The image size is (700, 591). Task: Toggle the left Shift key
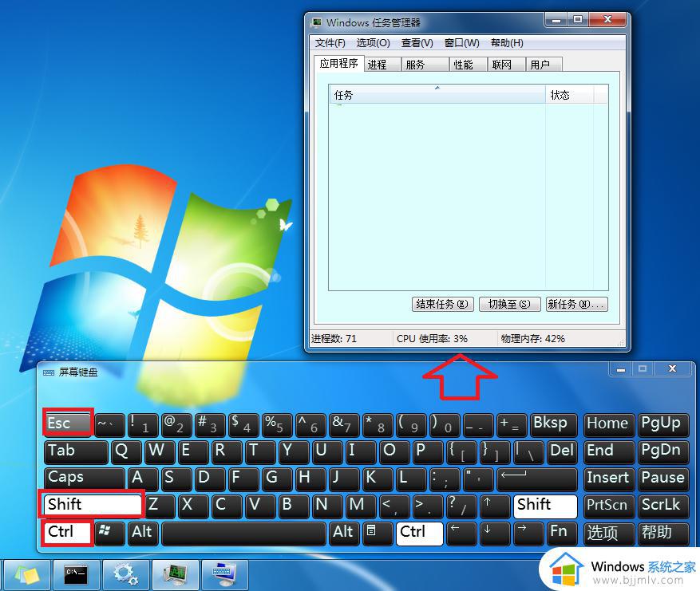[x=93, y=505]
